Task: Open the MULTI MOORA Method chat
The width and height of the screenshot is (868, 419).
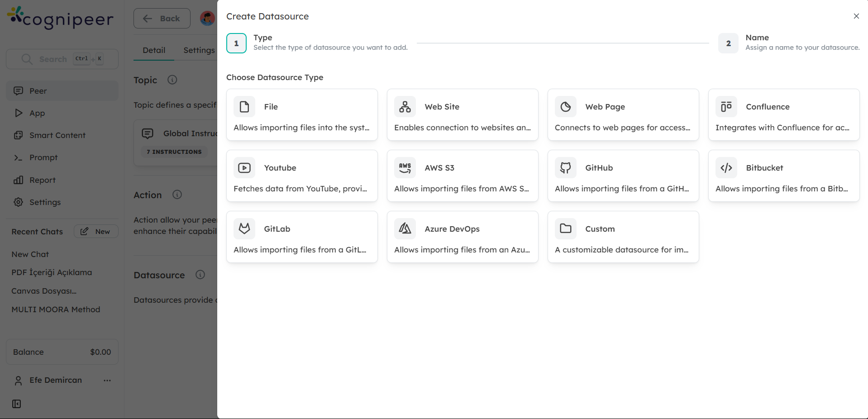Action: tap(56, 309)
